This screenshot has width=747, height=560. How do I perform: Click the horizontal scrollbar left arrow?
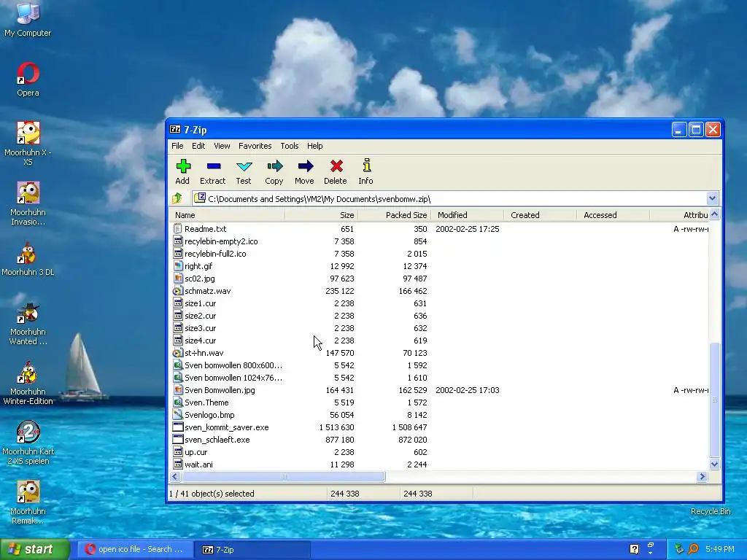coord(175,477)
